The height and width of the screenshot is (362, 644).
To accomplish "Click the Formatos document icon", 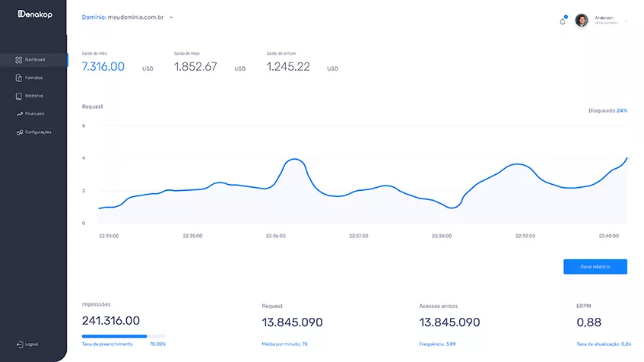I will click(18, 78).
